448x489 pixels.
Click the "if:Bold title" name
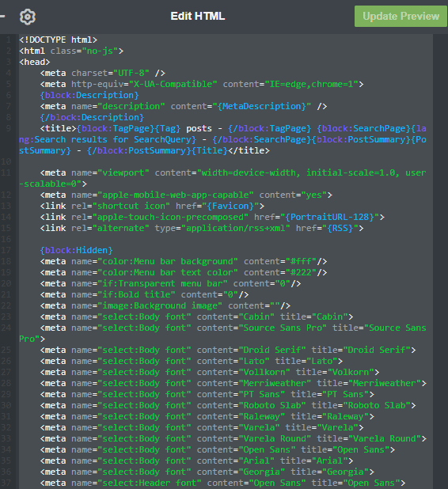[x=136, y=294]
